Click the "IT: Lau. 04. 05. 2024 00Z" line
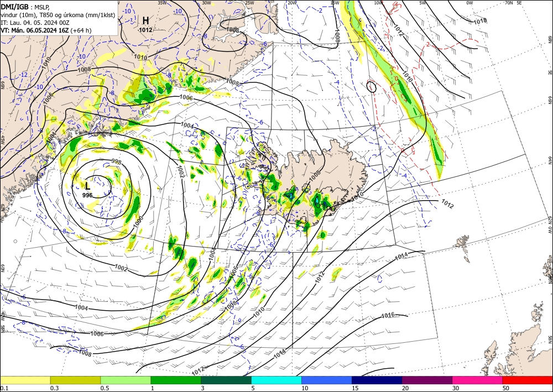This screenshot has width=553, height=392. [x=34, y=23]
